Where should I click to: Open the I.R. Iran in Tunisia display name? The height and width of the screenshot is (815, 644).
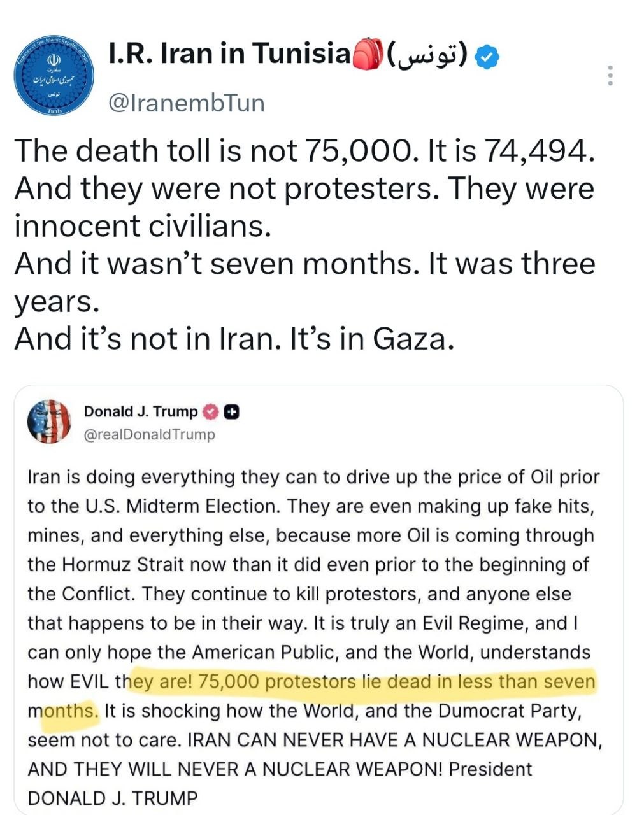229,54
